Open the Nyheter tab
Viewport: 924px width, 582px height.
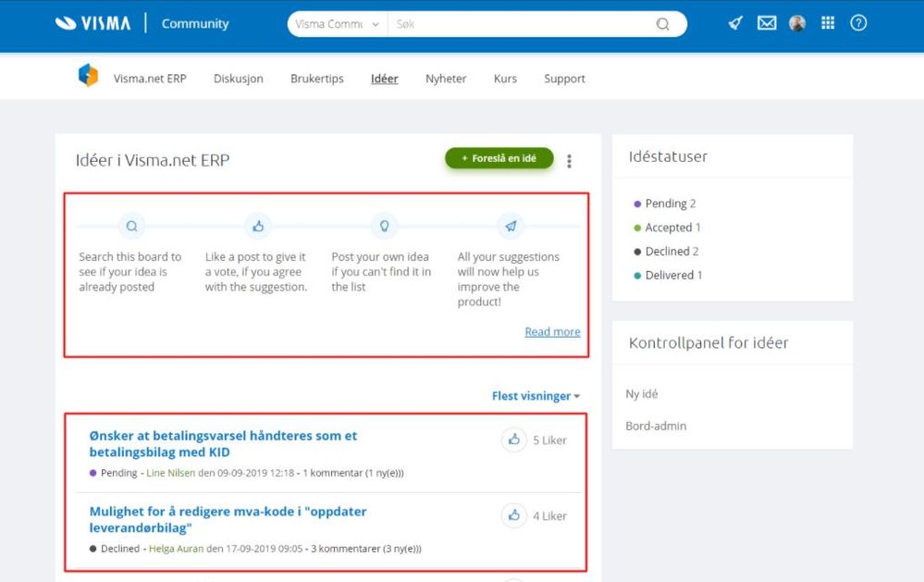(446, 79)
